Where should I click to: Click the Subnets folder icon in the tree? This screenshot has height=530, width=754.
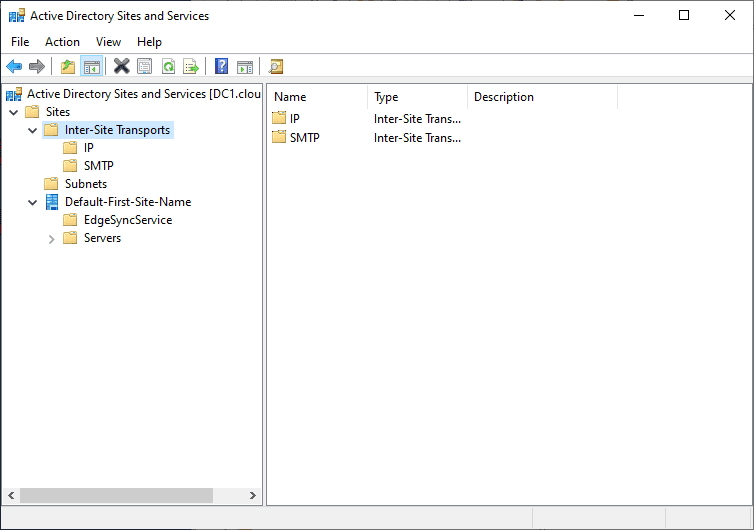coord(51,184)
